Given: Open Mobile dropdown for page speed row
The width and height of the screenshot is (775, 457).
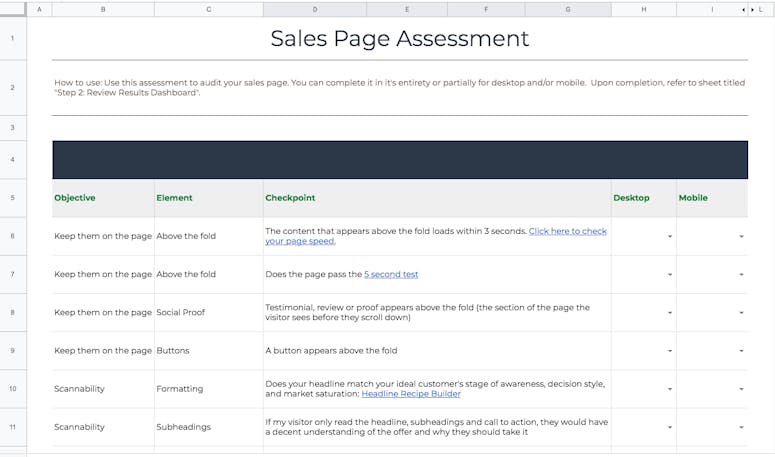Looking at the screenshot, I should [741, 236].
